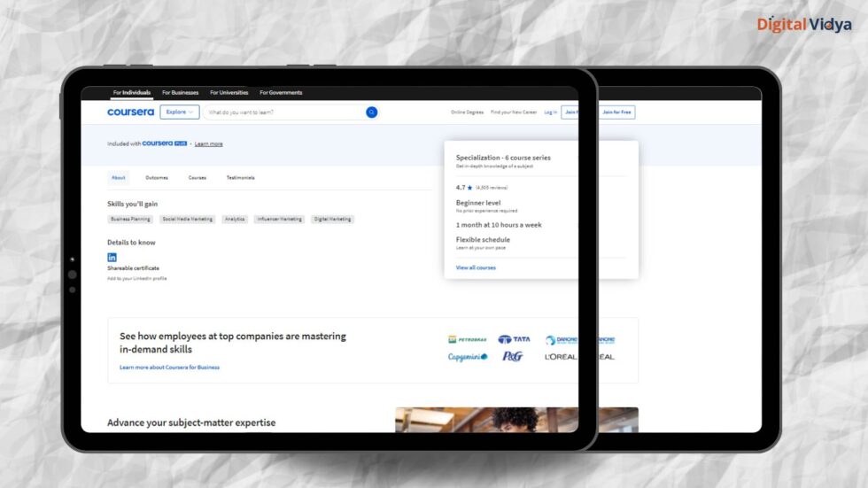868x488 pixels.
Task: Switch to the Testimonials section tab
Action: [x=240, y=178]
